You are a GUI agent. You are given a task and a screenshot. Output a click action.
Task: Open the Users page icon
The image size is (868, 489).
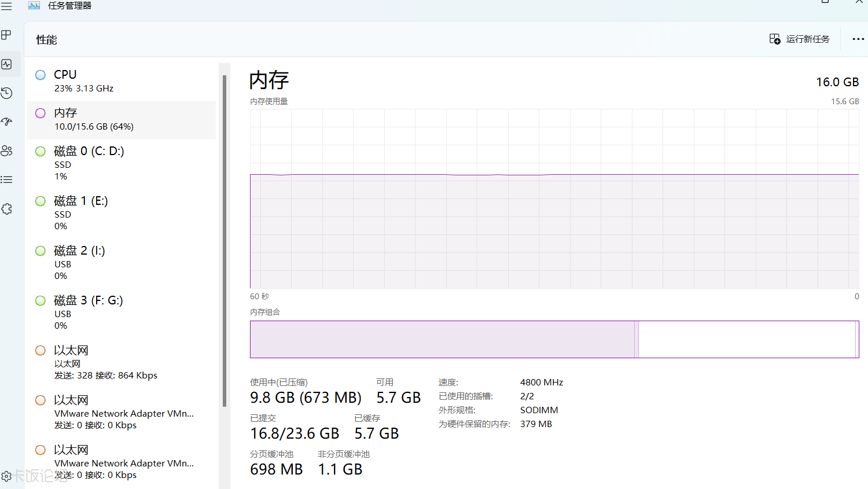pos(6,150)
